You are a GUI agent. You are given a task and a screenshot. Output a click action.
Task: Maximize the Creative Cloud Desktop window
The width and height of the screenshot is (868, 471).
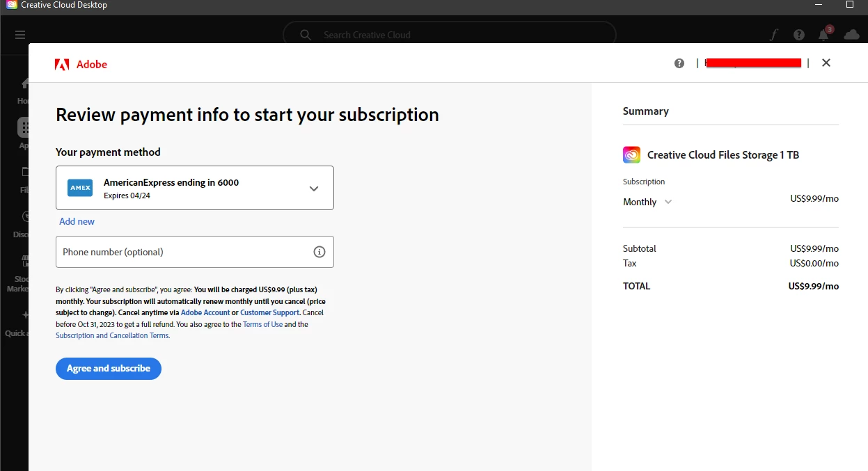pos(850,4)
